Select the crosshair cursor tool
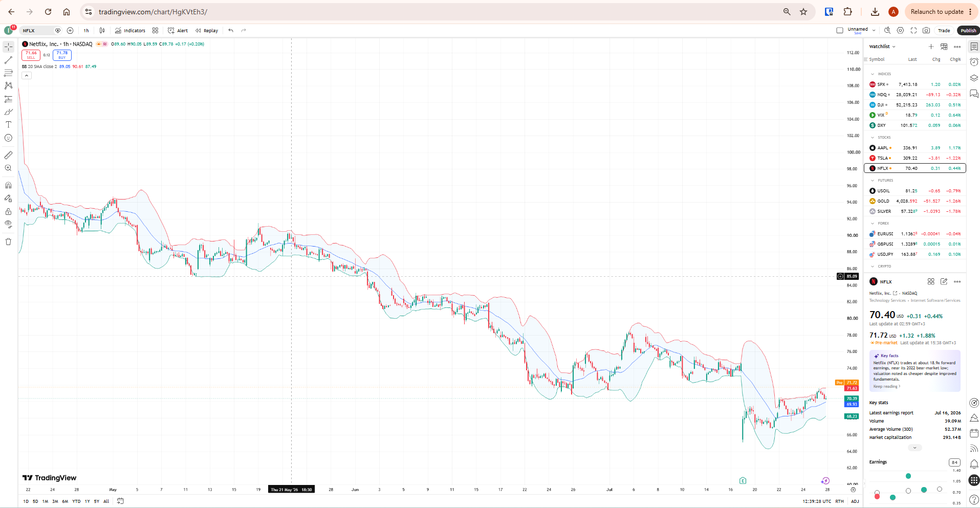The width and height of the screenshot is (980, 508). [x=8, y=47]
